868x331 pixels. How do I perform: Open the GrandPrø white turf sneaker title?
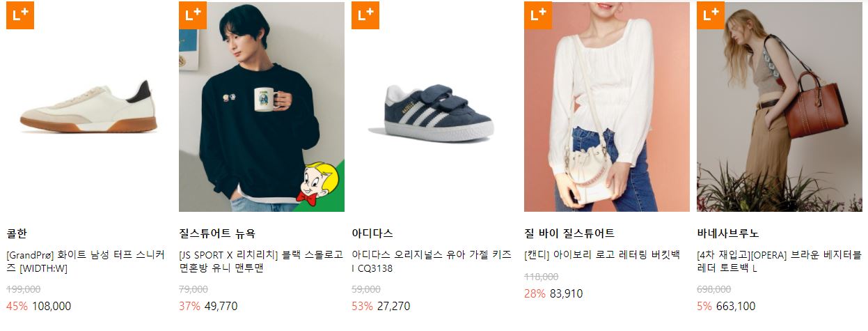tap(86, 261)
